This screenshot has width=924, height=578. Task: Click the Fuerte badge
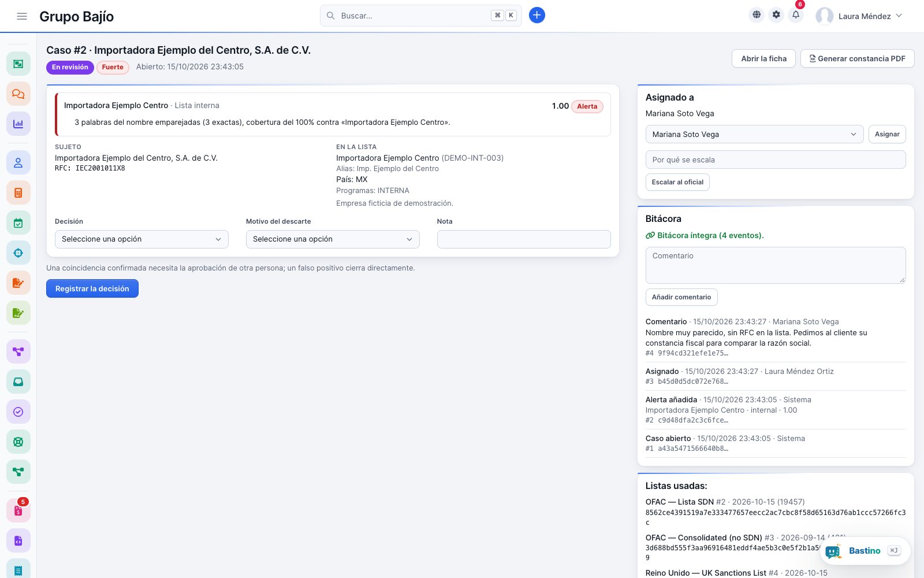coord(113,67)
